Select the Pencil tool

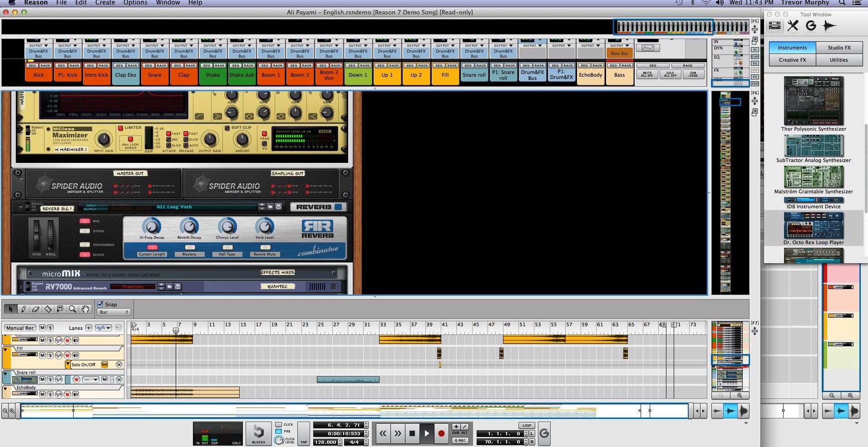(x=23, y=309)
